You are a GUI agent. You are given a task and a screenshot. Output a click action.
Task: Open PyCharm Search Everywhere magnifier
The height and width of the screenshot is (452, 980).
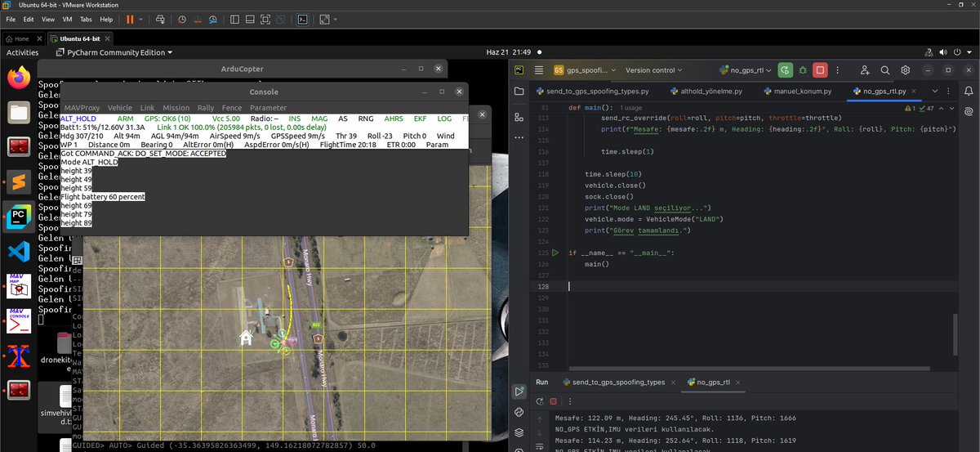[884, 70]
